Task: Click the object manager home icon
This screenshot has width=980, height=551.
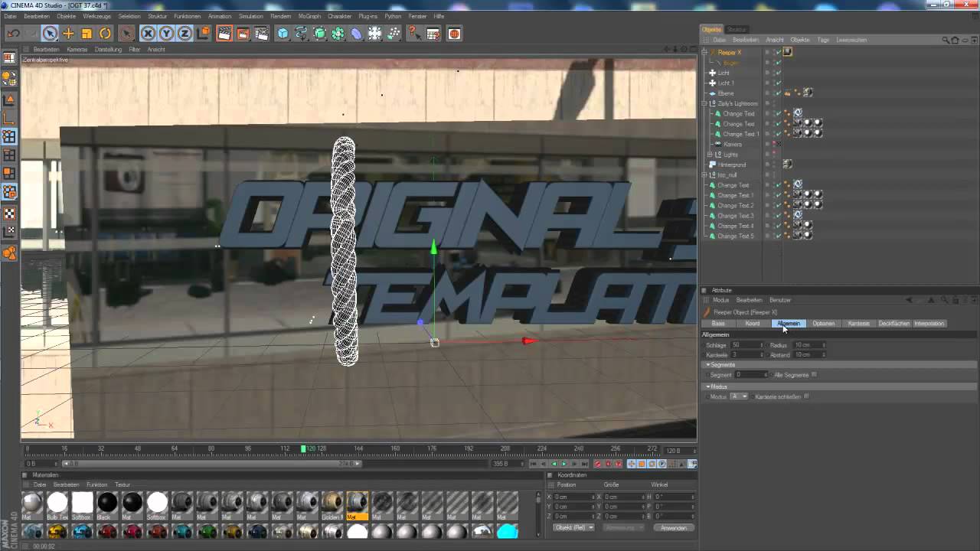Action: (x=956, y=40)
